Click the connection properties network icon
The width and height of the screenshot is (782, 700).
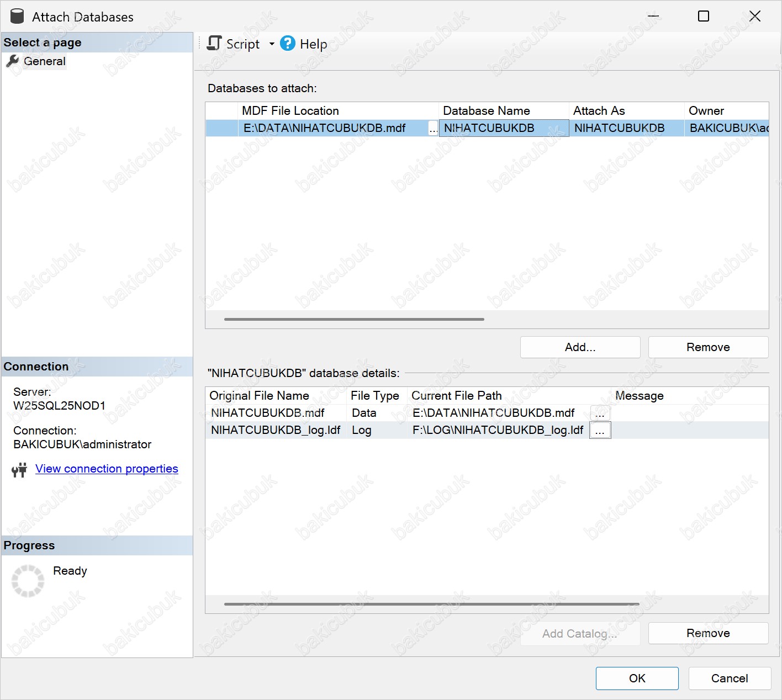(x=19, y=470)
